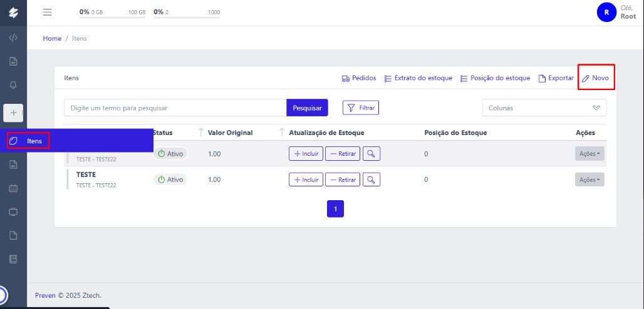The height and width of the screenshot is (309, 644).
Task: Click the monitor/TV icon in the sidebar
Action: [x=13, y=211]
